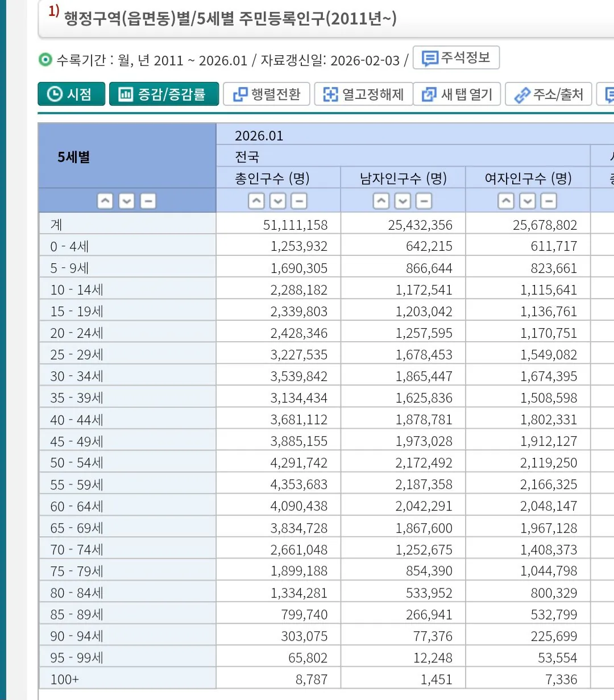The height and width of the screenshot is (700, 614).
Task: Select the 10 - 14세 row label
Action: 127,289
